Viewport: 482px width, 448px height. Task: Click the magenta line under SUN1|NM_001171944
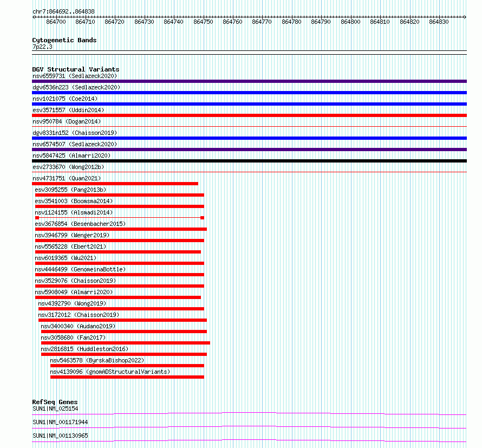point(249,427)
